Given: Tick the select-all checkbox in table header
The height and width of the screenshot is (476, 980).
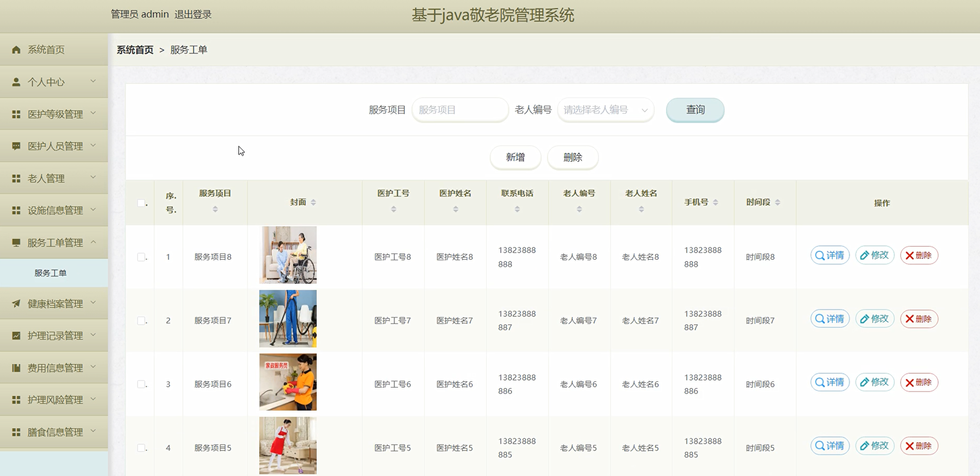Looking at the screenshot, I should [x=141, y=203].
